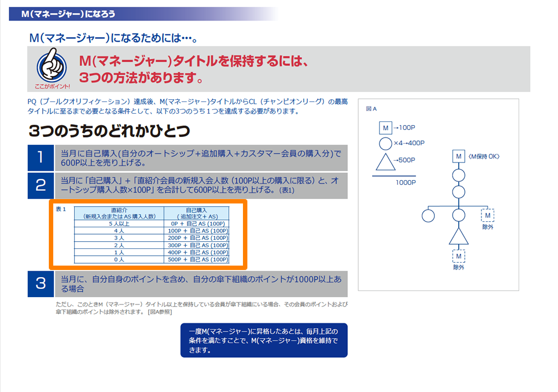Click the dashed M box on the right branch
The width and height of the screenshot is (558, 392).
click(x=487, y=215)
